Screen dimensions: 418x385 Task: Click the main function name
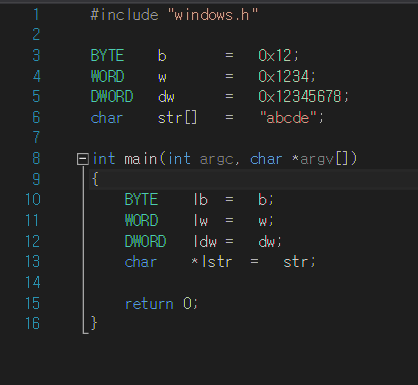[141, 159]
